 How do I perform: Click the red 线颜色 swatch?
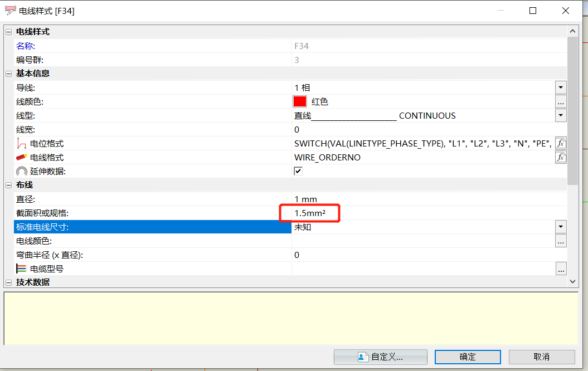[x=300, y=101]
